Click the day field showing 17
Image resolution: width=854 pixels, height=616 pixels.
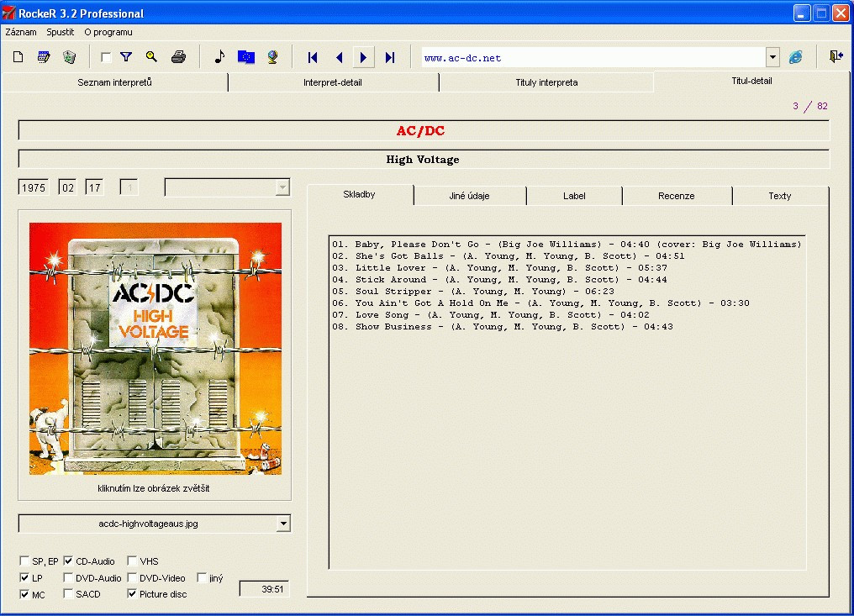tap(95, 187)
